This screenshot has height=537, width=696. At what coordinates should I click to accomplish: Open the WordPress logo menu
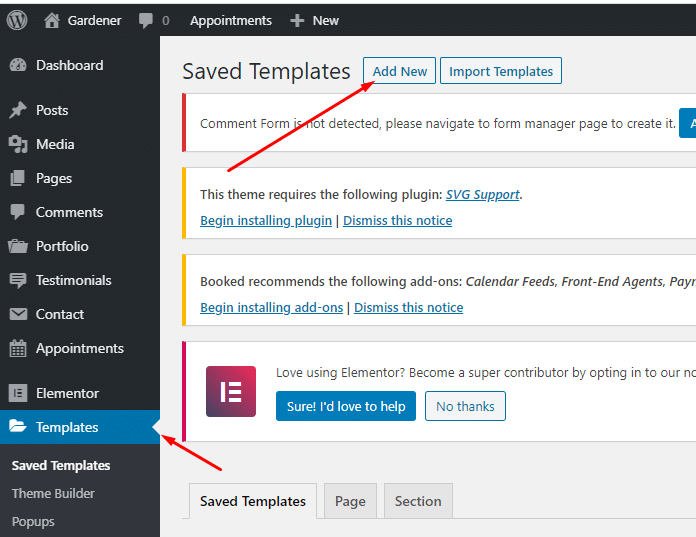pos(17,20)
